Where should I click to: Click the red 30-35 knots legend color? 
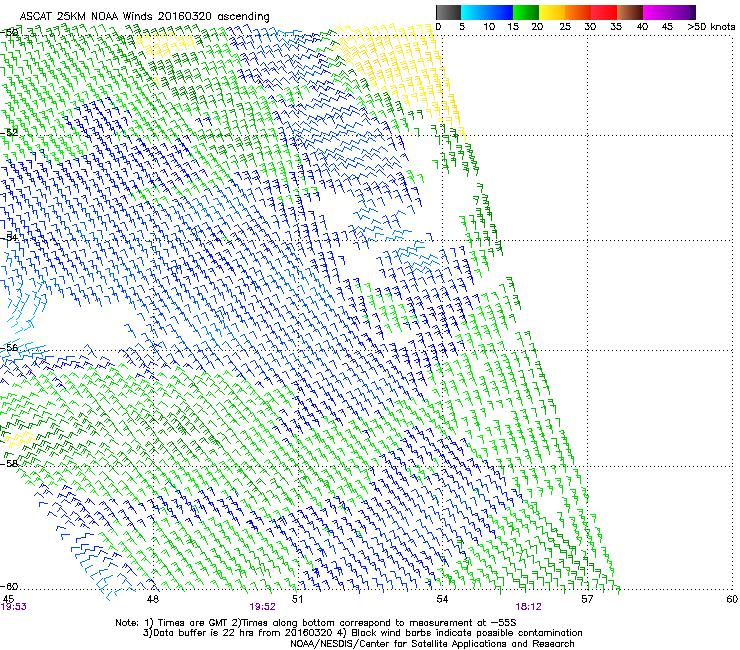(604, 12)
